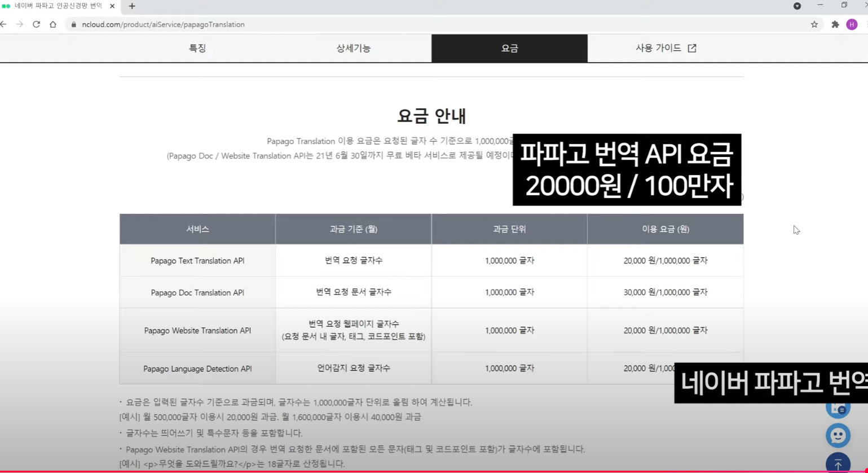Select Papago Website Translation API cell
868x473 pixels.
pyautogui.click(x=197, y=331)
